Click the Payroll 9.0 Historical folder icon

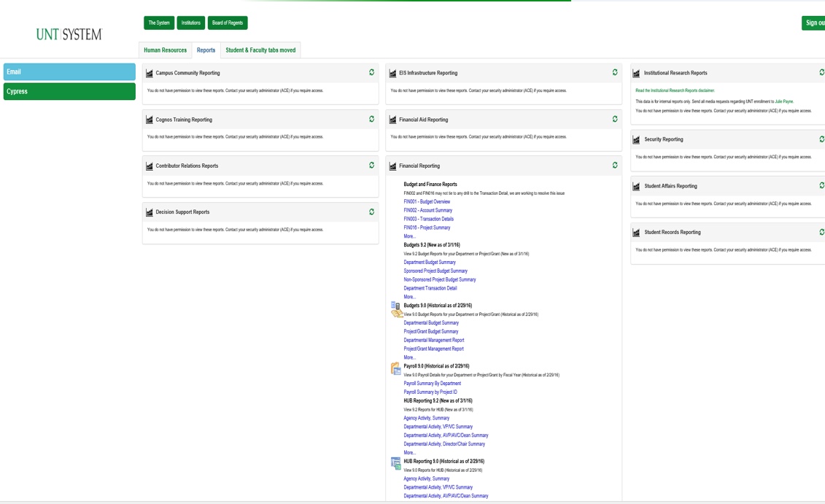(395, 368)
